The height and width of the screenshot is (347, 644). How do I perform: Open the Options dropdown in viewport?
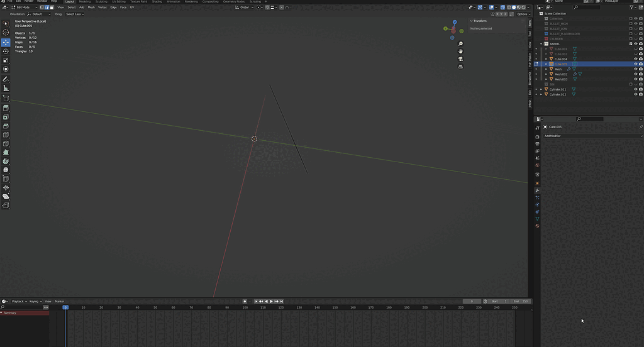tap(523, 14)
